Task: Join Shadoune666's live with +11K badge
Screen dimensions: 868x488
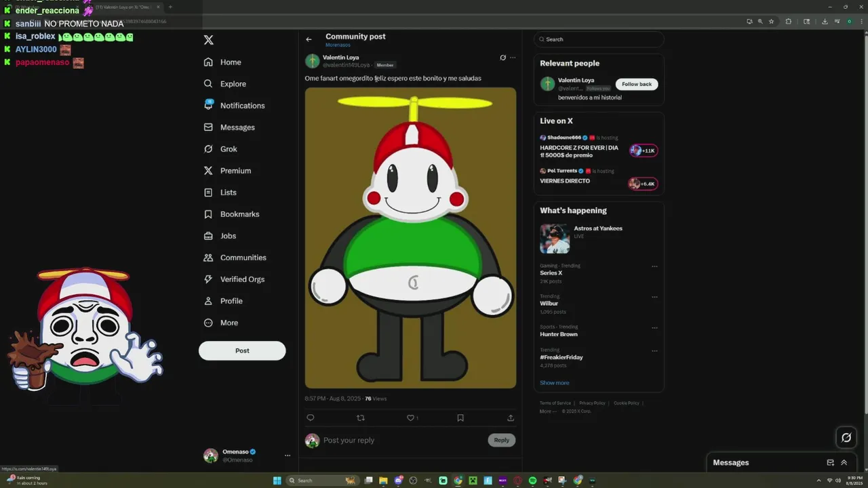Action: point(644,150)
